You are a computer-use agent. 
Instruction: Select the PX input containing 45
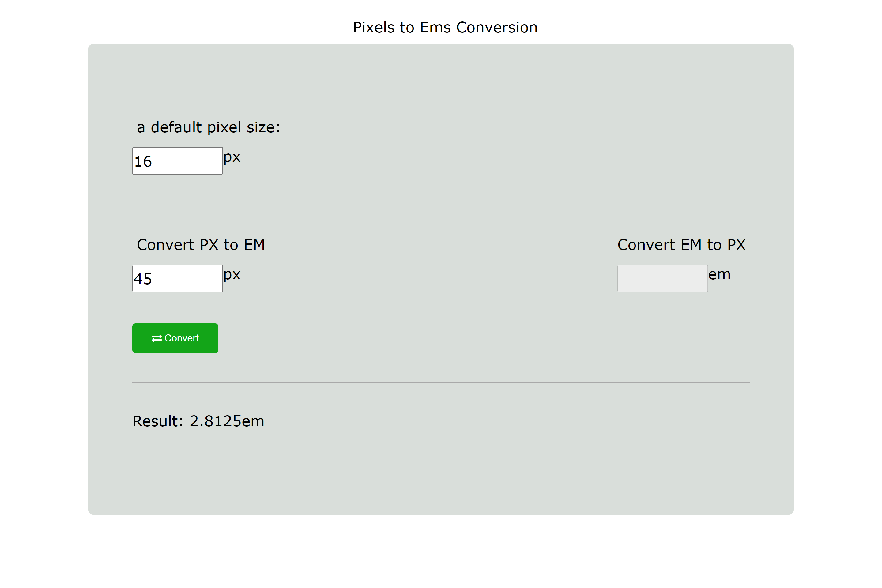point(177,278)
